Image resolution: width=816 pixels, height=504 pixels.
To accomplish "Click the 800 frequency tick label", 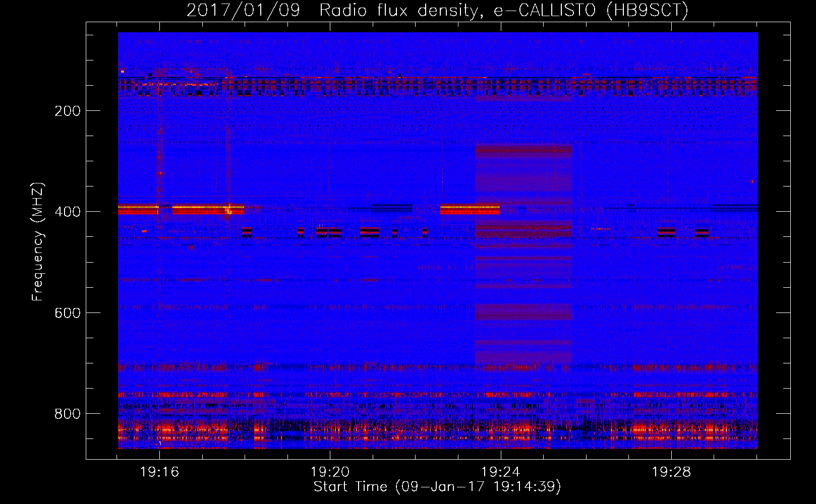I will coord(68,414).
